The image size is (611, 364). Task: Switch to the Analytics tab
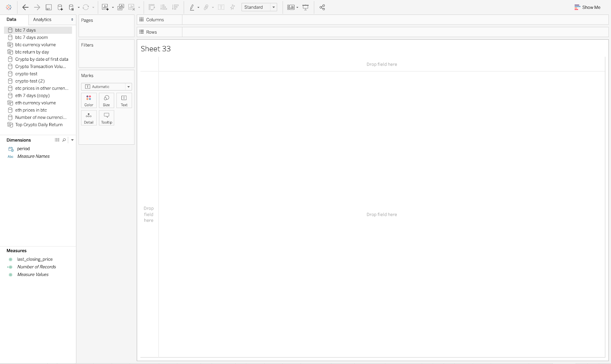coord(42,19)
